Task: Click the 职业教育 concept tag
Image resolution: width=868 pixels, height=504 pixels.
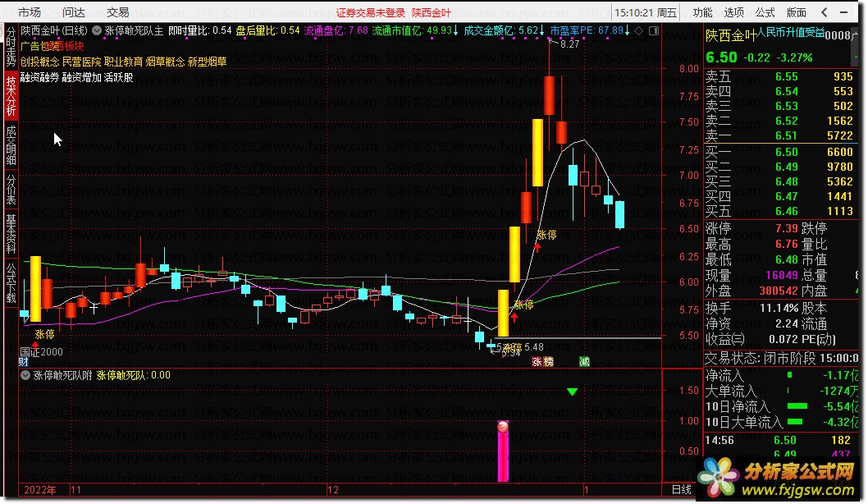Action: coord(123,62)
